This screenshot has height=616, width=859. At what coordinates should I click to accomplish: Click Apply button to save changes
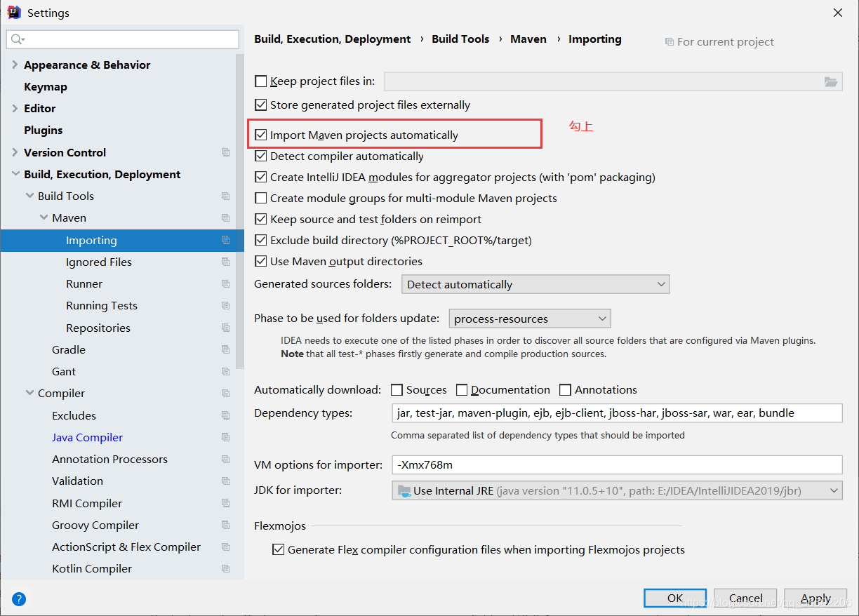pyautogui.click(x=816, y=598)
